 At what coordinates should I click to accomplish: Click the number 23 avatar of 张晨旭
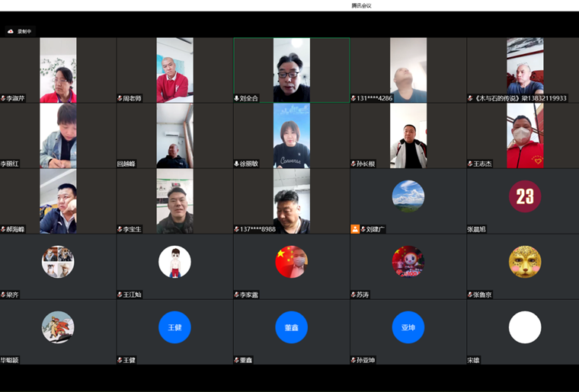point(525,196)
